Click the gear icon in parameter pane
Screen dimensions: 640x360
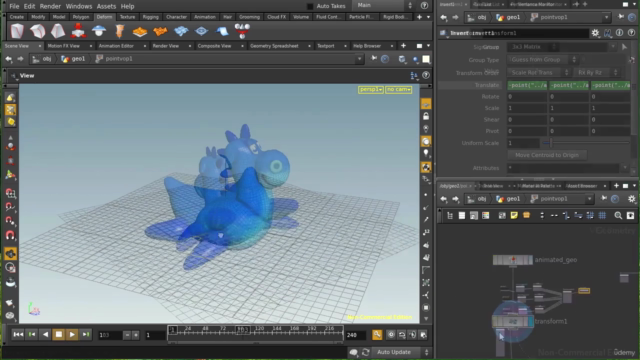[x=595, y=33]
